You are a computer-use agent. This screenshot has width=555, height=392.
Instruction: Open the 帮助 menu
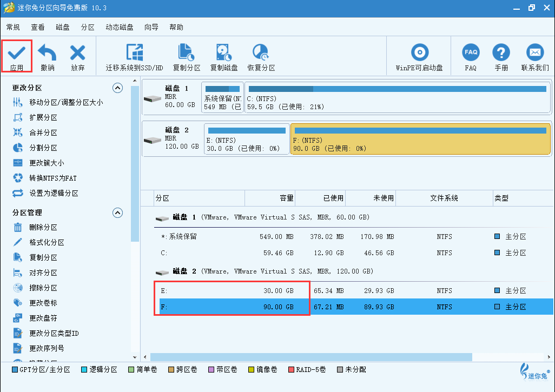click(x=176, y=27)
